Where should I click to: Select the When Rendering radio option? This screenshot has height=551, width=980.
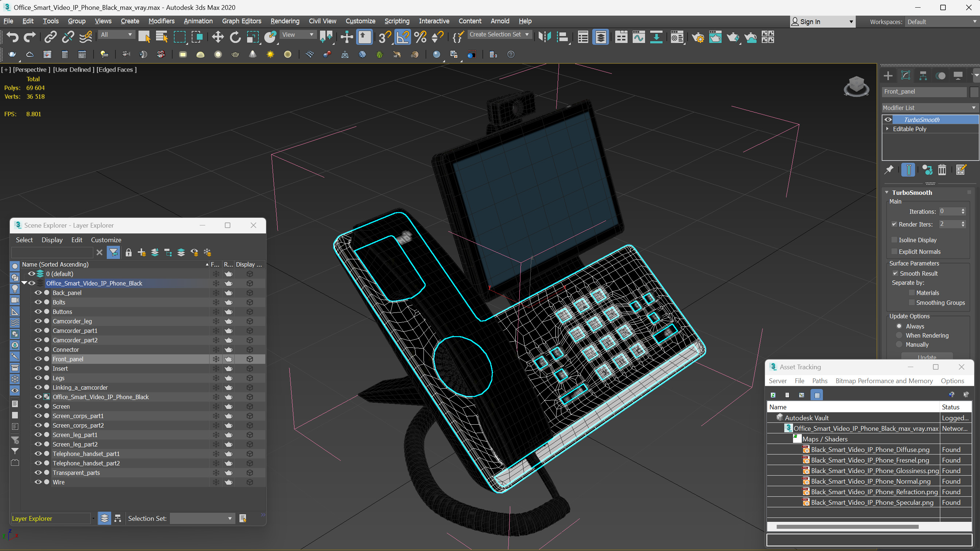pos(899,335)
